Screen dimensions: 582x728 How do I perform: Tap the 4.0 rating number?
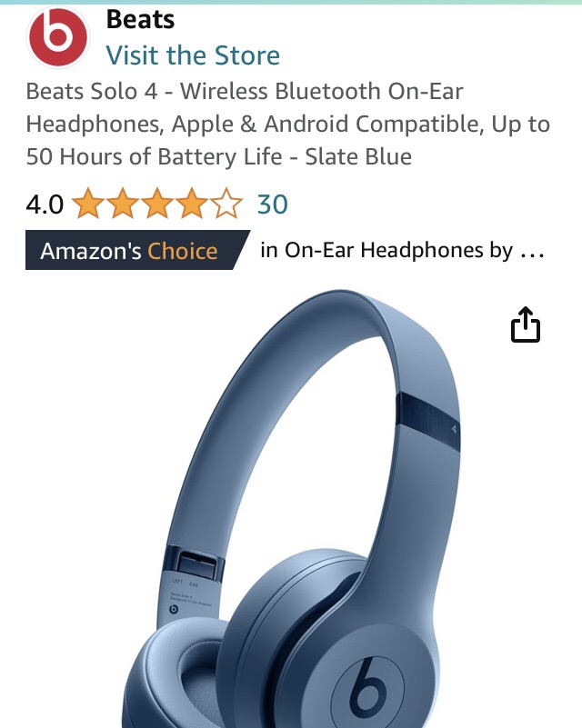pos(45,204)
